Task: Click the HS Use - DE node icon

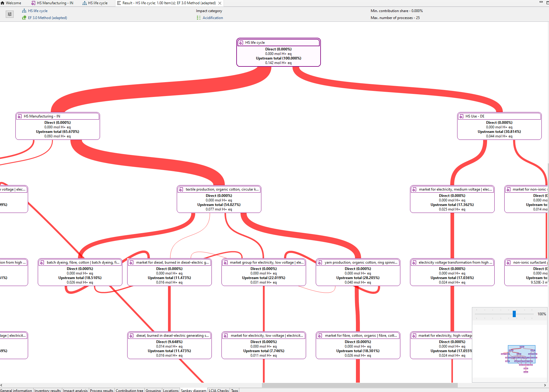Action: click(461, 116)
